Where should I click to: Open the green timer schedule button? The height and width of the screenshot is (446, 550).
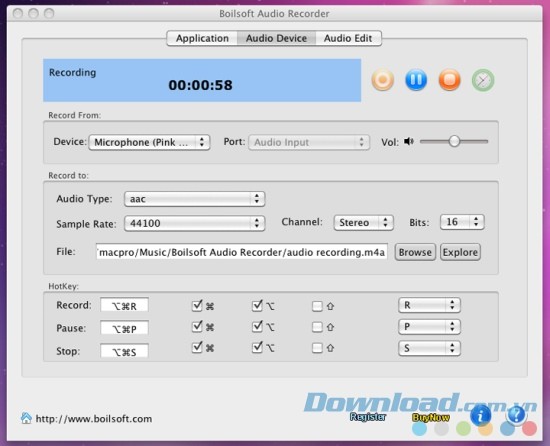483,80
